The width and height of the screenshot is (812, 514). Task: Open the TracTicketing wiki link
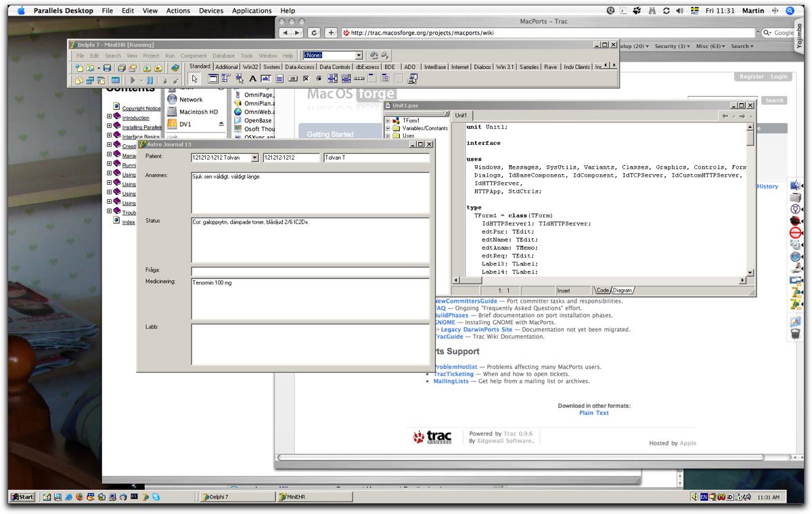[x=454, y=374]
